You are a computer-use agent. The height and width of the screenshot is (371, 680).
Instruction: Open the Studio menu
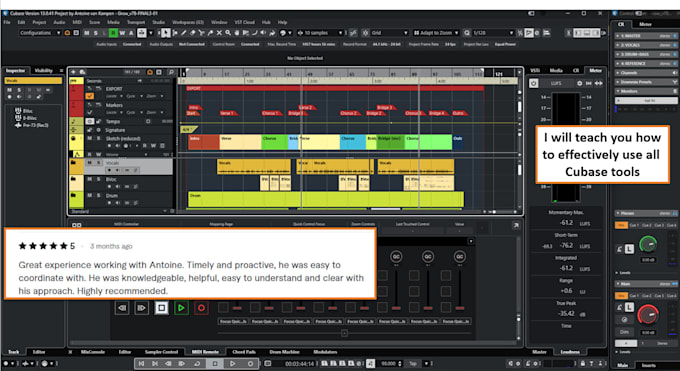click(158, 22)
